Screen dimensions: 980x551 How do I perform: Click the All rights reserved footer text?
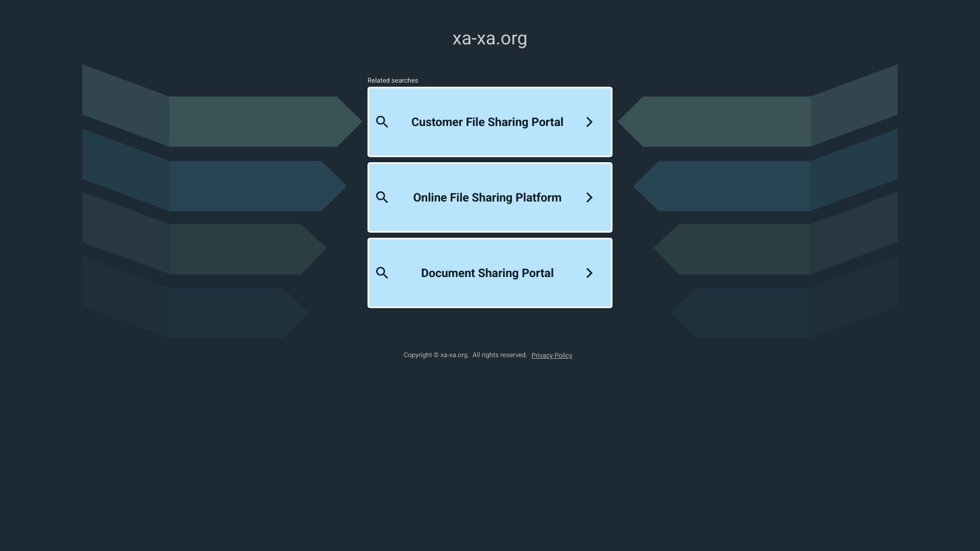tap(499, 355)
